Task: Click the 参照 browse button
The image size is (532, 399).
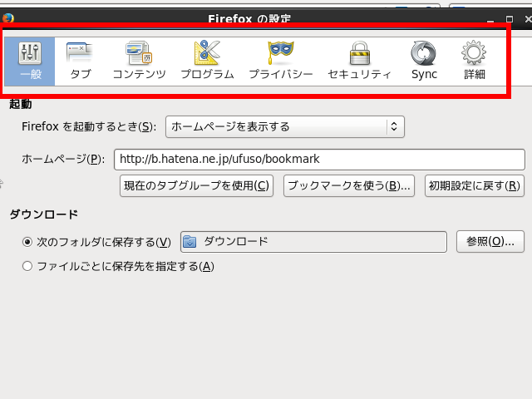Action: pos(490,242)
